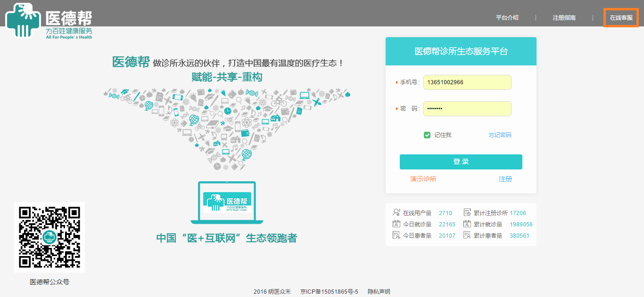Click the 中国"医+互联网"生态领跑者 text
Image resolution: width=644 pixels, height=297 pixels.
coord(227,238)
